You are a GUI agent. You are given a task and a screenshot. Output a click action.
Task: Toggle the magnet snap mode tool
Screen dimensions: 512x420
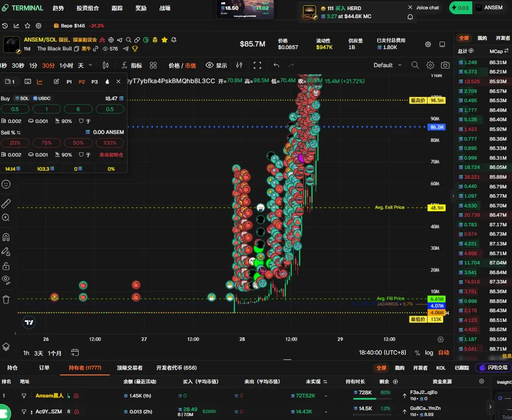6,237
